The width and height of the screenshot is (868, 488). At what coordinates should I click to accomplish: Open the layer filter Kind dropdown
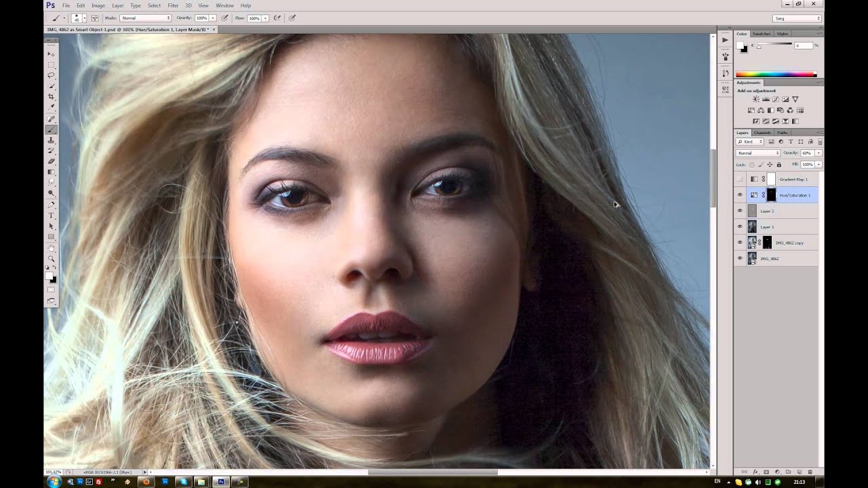pyautogui.click(x=750, y=142)
